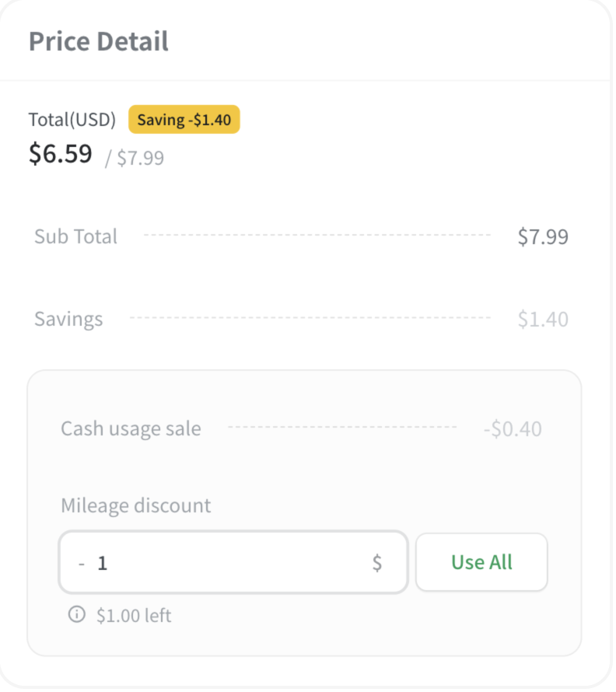Select the Sub Total label
Screen dimensions: 616x692
(x=76, y=237)
